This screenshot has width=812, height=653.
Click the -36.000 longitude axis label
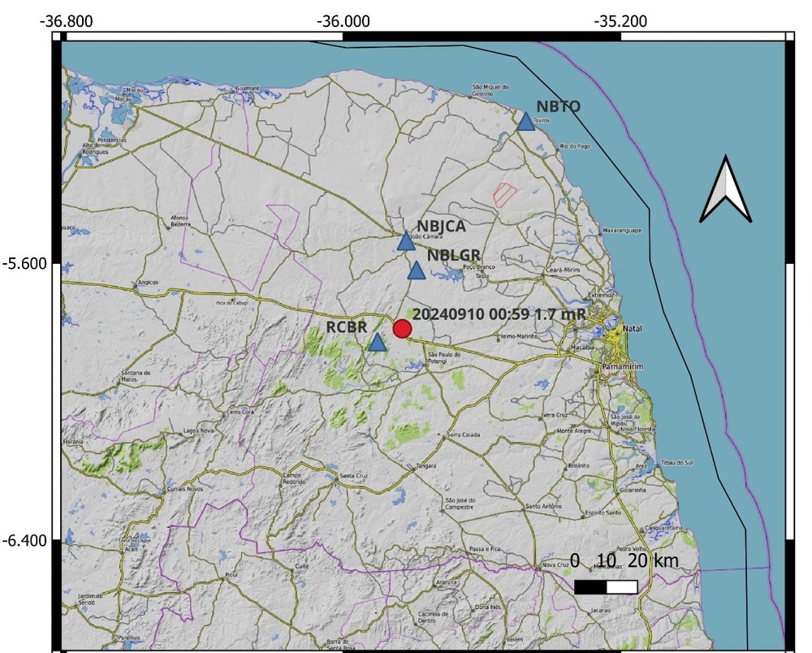click(343, 21)
